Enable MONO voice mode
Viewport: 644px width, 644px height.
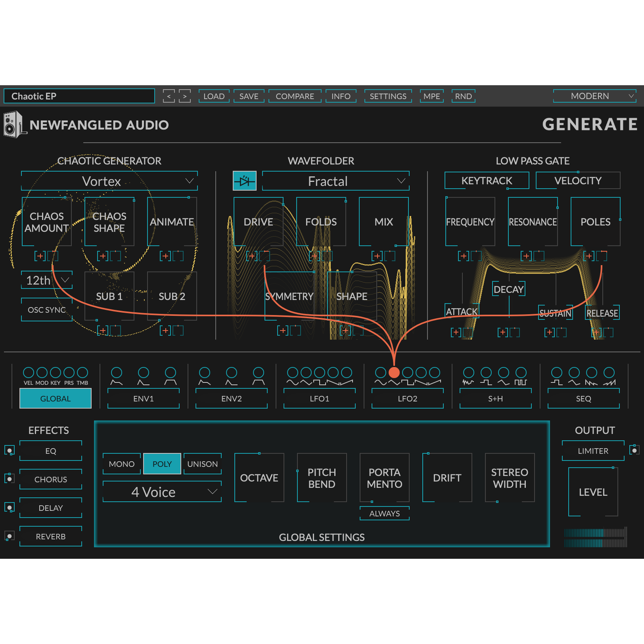pyautogui.click(x=122, y=464)
